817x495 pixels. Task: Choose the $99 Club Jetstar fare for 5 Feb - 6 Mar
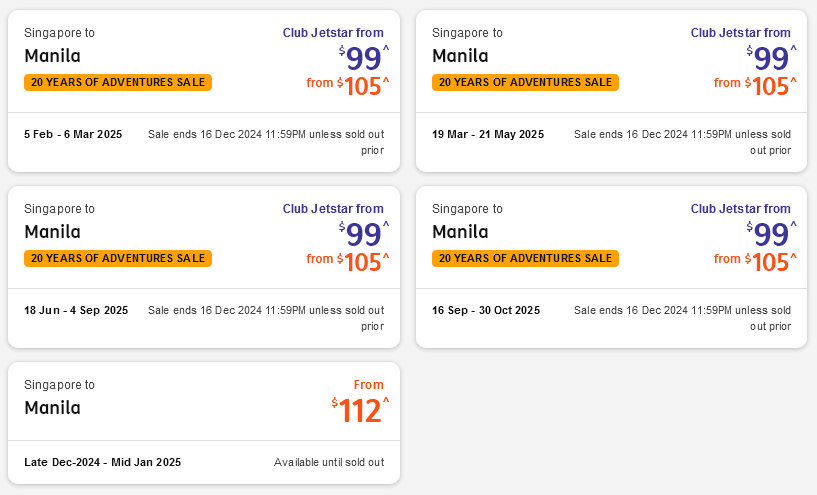[364, 58]
